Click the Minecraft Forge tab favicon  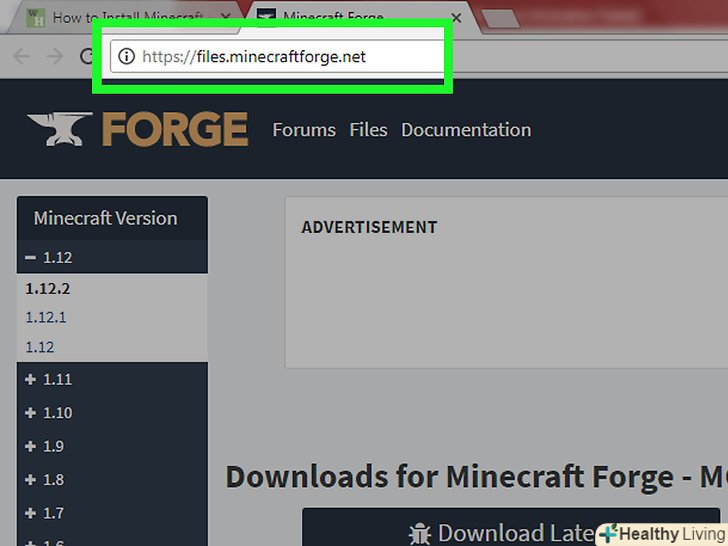click(x=266, y=18)
